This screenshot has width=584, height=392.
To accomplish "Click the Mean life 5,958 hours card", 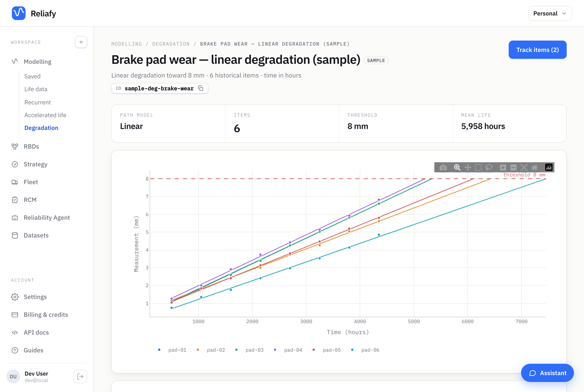I will pos(509,124).
